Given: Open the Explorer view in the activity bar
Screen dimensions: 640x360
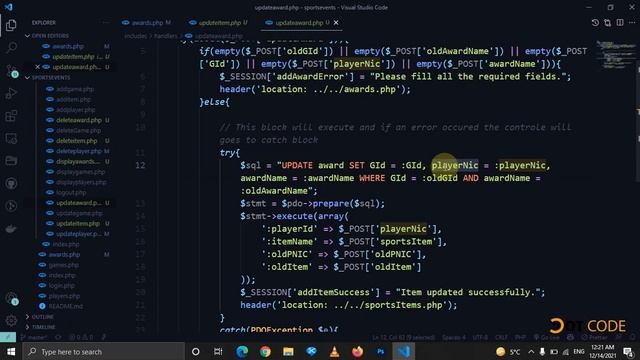Looking at the screenshot, I should [x=11, y=25].
